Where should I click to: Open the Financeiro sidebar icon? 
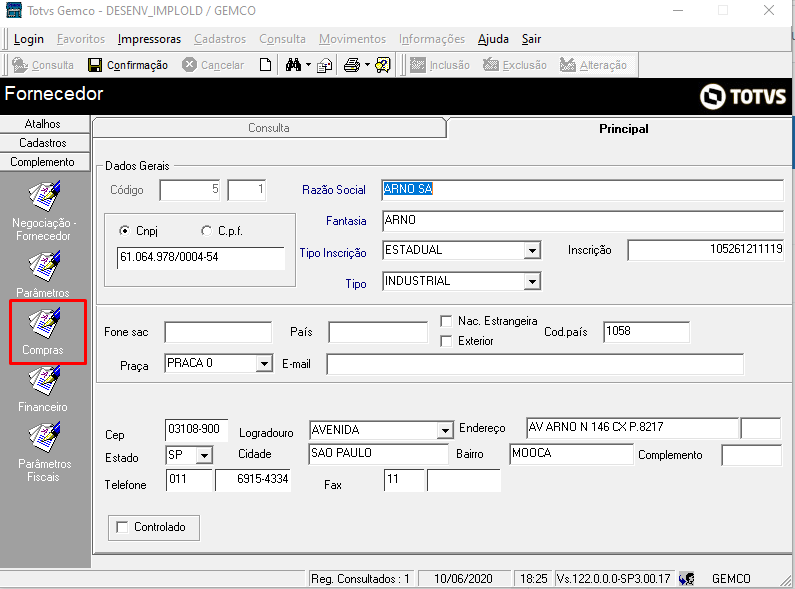click(x=44, y=381)
